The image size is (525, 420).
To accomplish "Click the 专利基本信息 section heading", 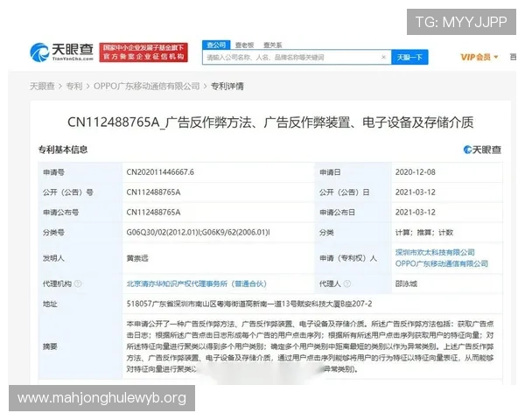I will (x=63, y=150).
